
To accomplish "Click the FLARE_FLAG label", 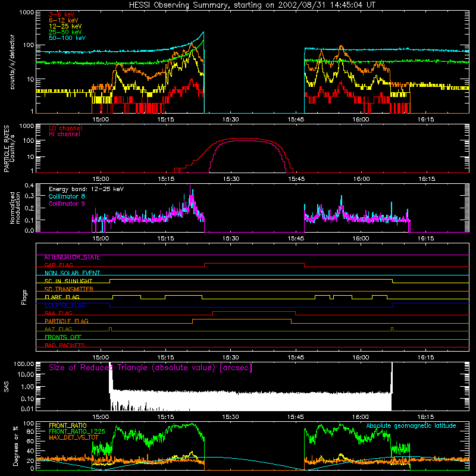I will click(62, 297).
